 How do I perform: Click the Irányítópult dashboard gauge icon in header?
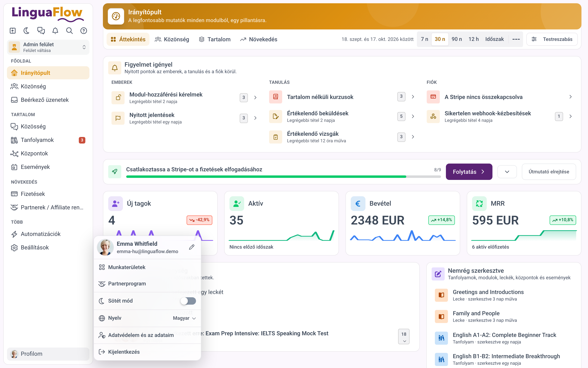[116, 16]
